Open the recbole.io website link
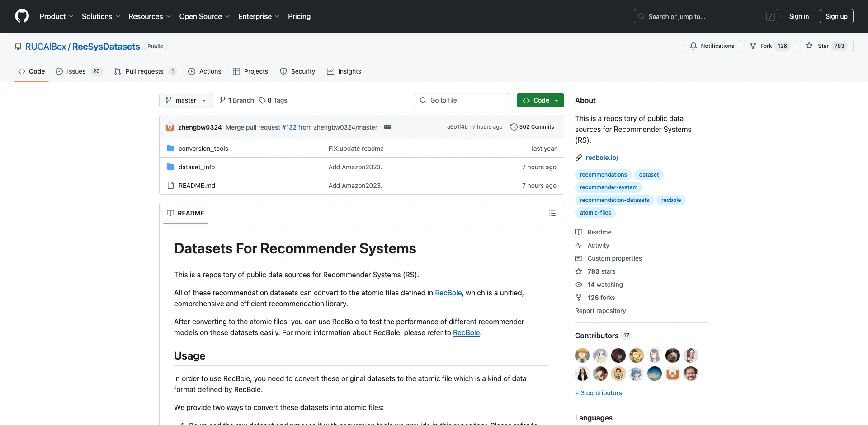This screenshot has width=868, height=425. point(602,158)
